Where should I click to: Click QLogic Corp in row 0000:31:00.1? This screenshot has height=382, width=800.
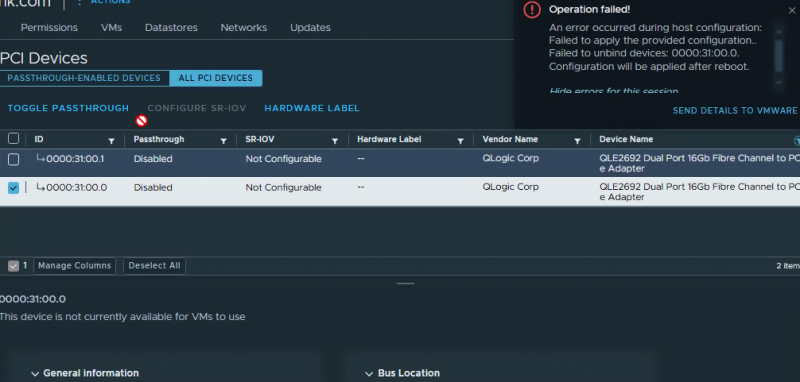(x=510, y=158)
